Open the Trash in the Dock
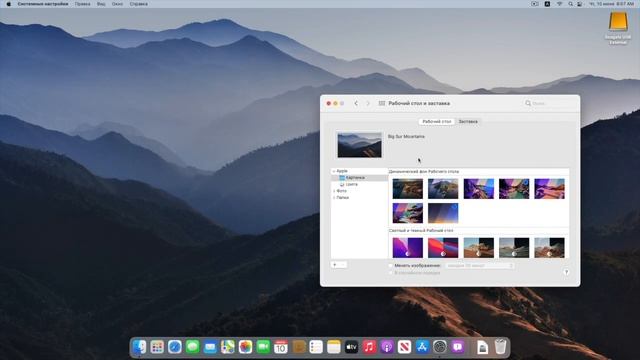Image resolution: width=640 pixels, height=360 pixels. (x=500, y=347)
